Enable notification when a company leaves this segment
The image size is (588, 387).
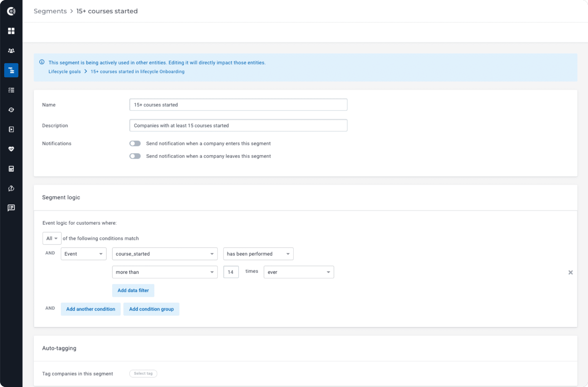coord(135,156)
